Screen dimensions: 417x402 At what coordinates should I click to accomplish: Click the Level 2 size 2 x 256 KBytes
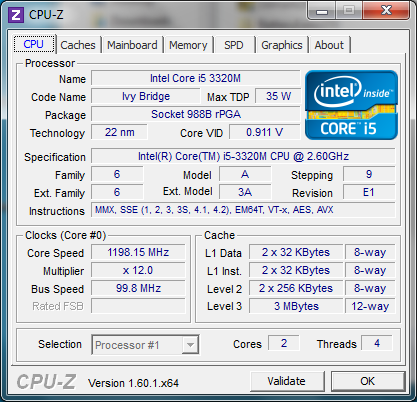point(296,288)
